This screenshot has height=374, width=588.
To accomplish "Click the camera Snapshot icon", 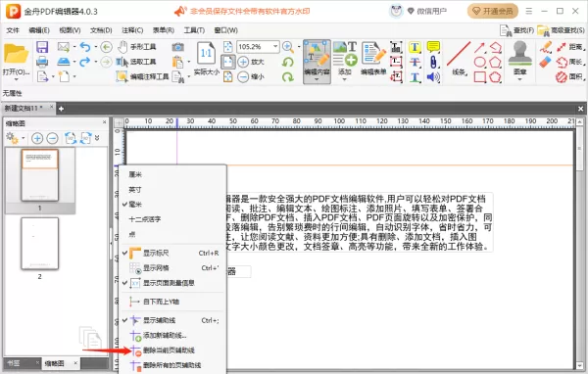I will point(177,47).
